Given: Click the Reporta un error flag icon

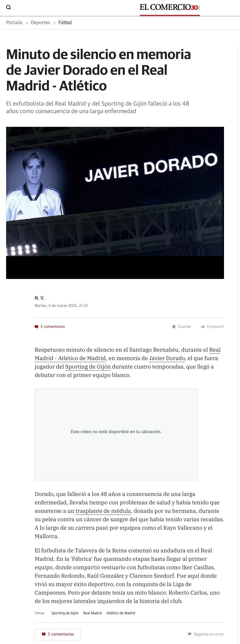Looking at the screenshot, I should point(190,634).
